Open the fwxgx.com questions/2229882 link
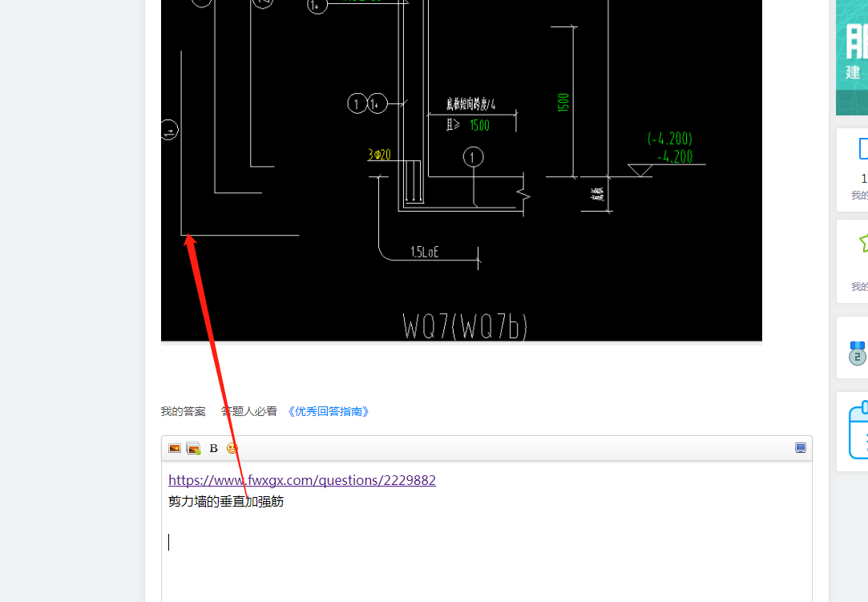 pos(302,480)
